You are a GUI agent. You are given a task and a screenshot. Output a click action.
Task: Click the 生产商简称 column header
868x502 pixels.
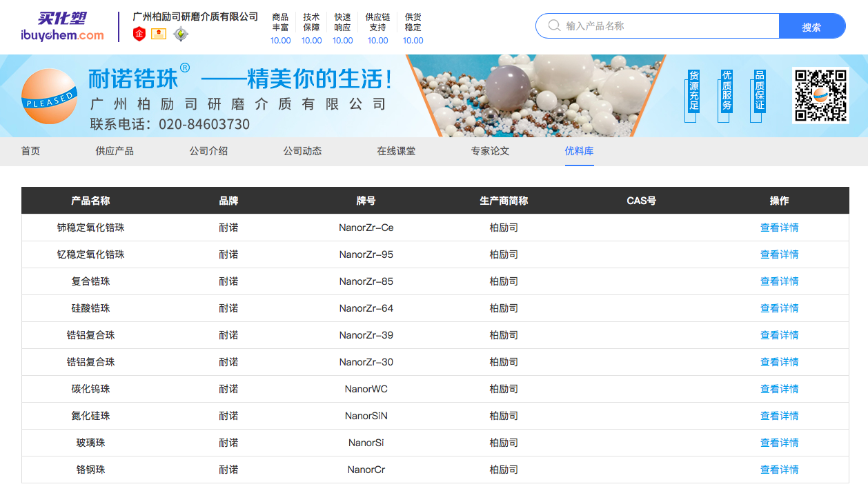coord(504,201)
